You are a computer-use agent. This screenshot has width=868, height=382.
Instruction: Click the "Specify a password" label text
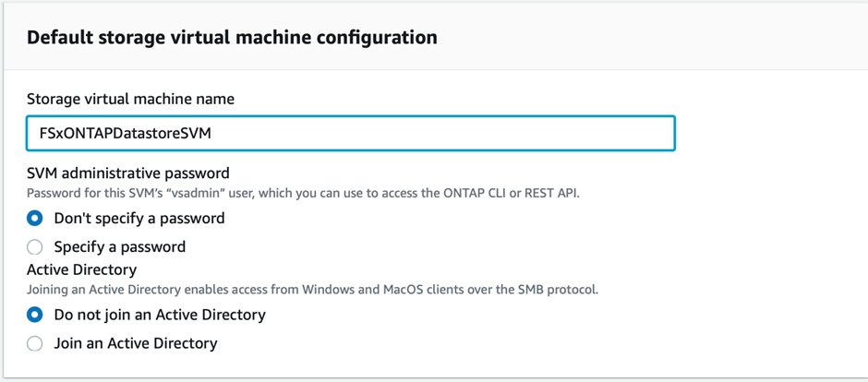pyautogui.click(x=120, y=246)
